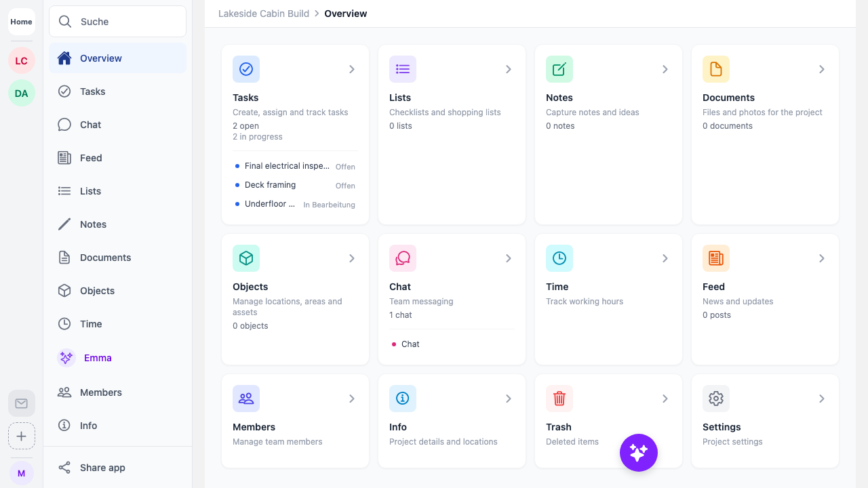868x488 pixels.
Task: Click the Documents file icon in card
Action: point(716,69)
